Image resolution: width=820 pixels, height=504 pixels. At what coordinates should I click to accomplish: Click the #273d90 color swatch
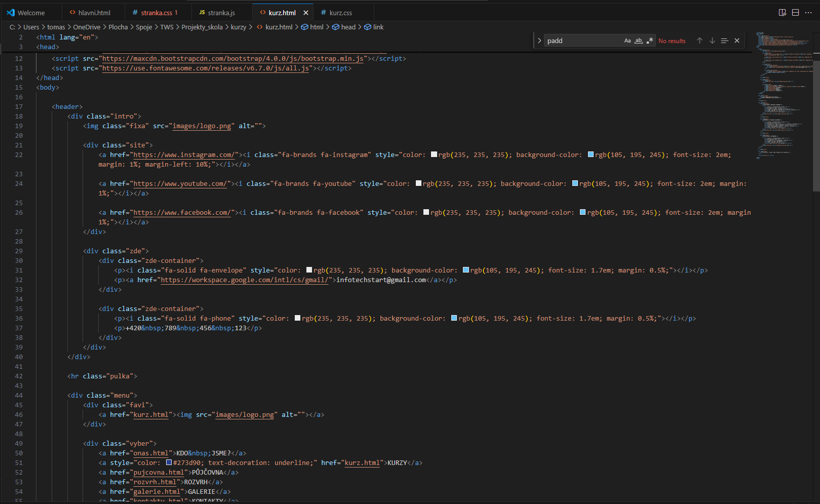[169, 462]
